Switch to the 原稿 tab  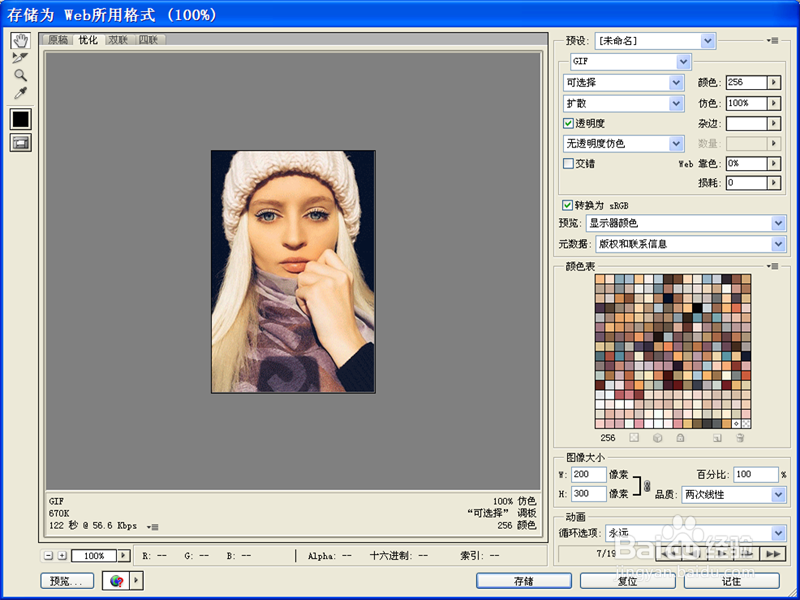[58, 40]
